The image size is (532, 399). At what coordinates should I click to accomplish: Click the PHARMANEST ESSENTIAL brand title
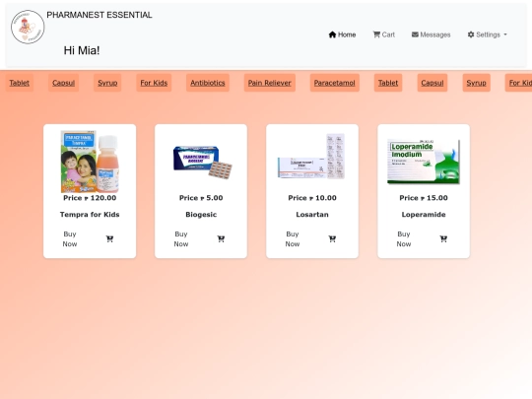[100, 15]
